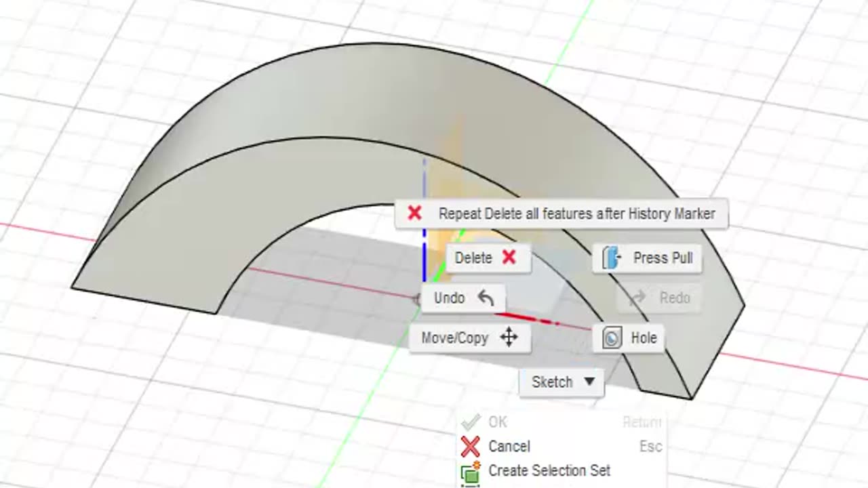
Task: Click Undo in the marking menu
Action: pyautogui.click(x=463, y=298)
